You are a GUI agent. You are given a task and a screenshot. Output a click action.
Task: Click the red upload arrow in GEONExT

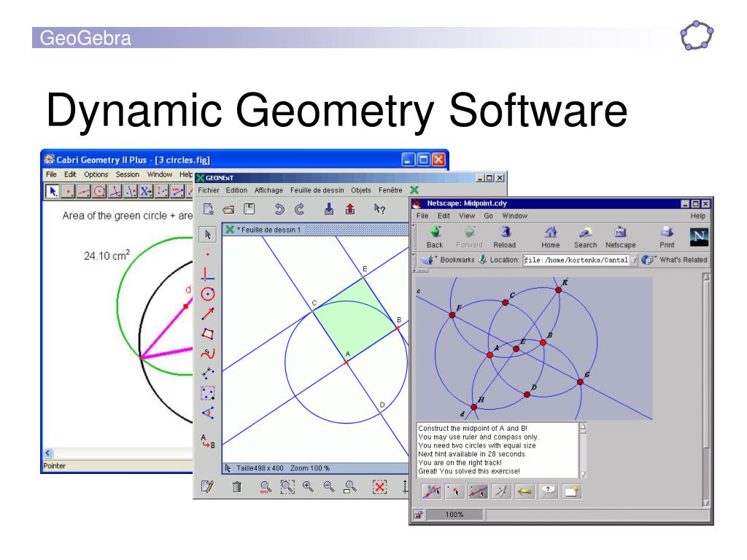click(x=350, y=209)
